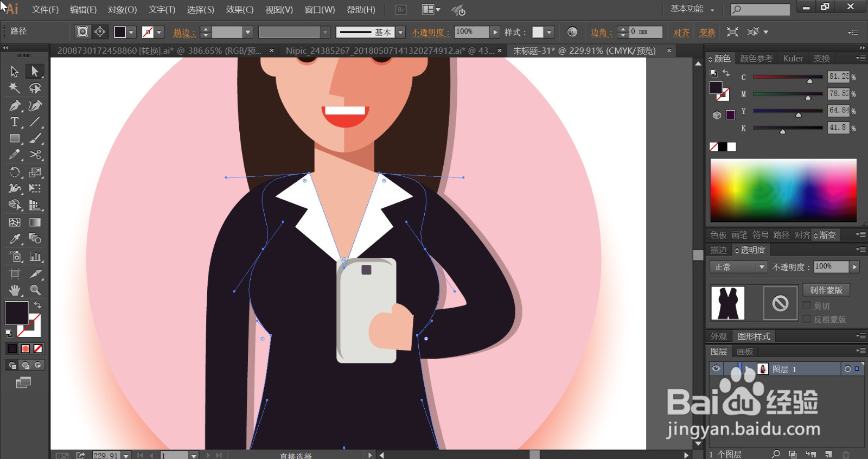868x459 pixels.
Task: Open the 对象(O) menu
Action: click(122, 10)
